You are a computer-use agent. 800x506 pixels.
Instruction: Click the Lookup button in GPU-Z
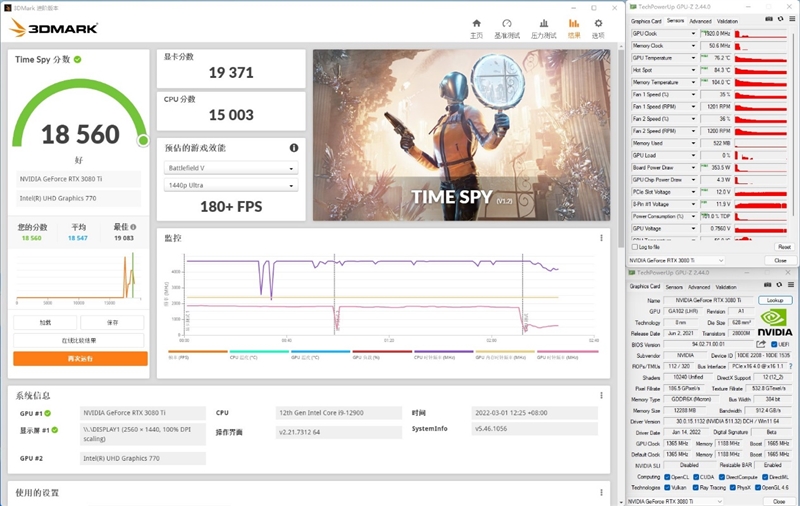tap(774, 300)
